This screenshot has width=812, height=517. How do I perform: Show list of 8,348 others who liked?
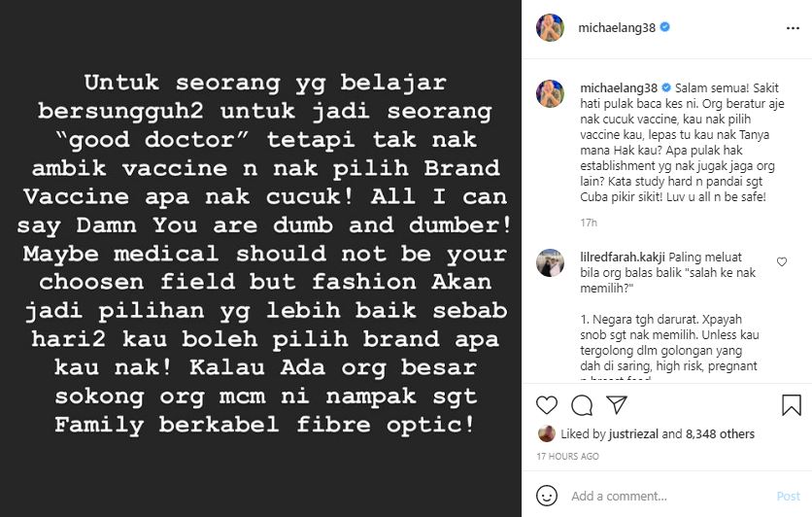[720, 434]
